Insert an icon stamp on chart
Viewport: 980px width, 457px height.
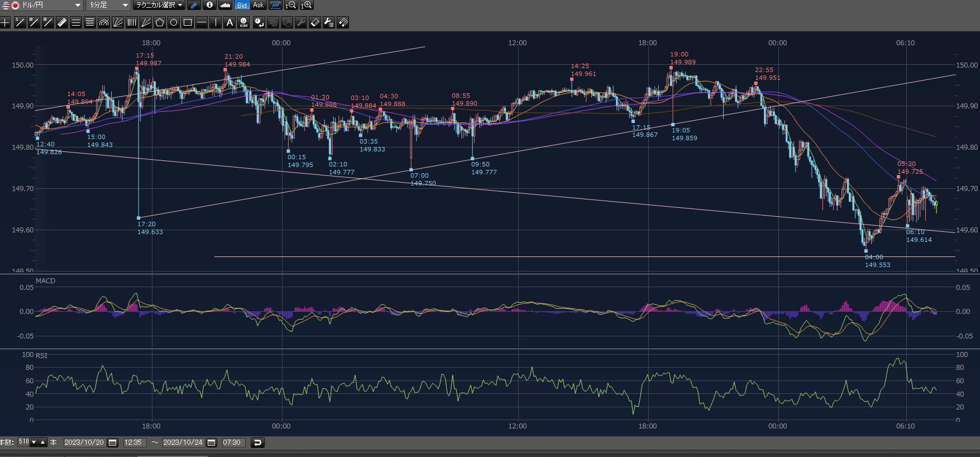[243, 22]
